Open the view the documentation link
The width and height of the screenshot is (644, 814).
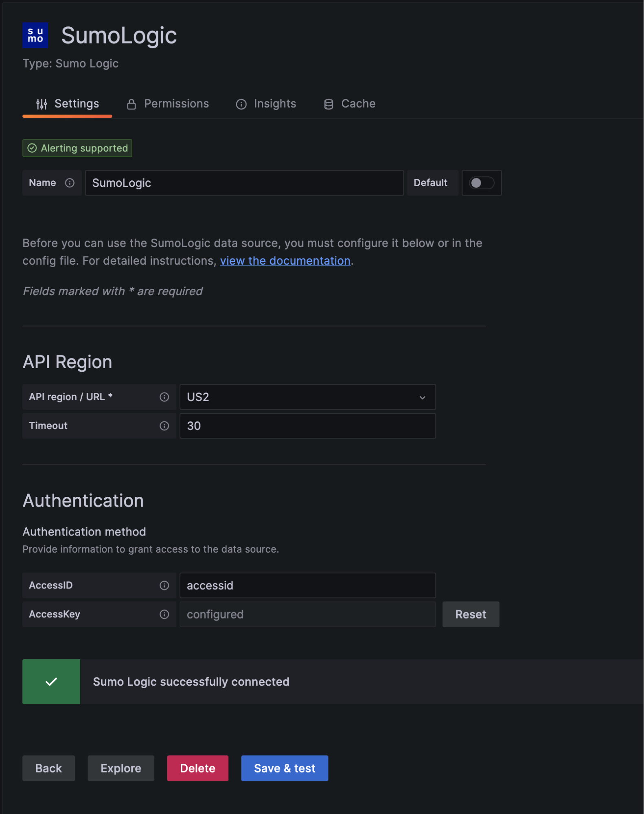pyautogui.click(x=285, y=261)
